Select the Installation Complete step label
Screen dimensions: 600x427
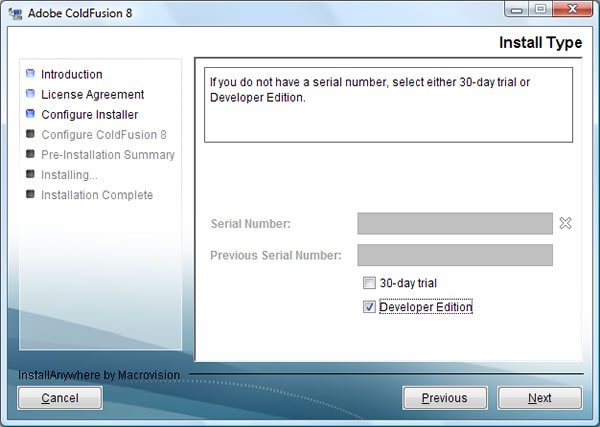(97, 195)
